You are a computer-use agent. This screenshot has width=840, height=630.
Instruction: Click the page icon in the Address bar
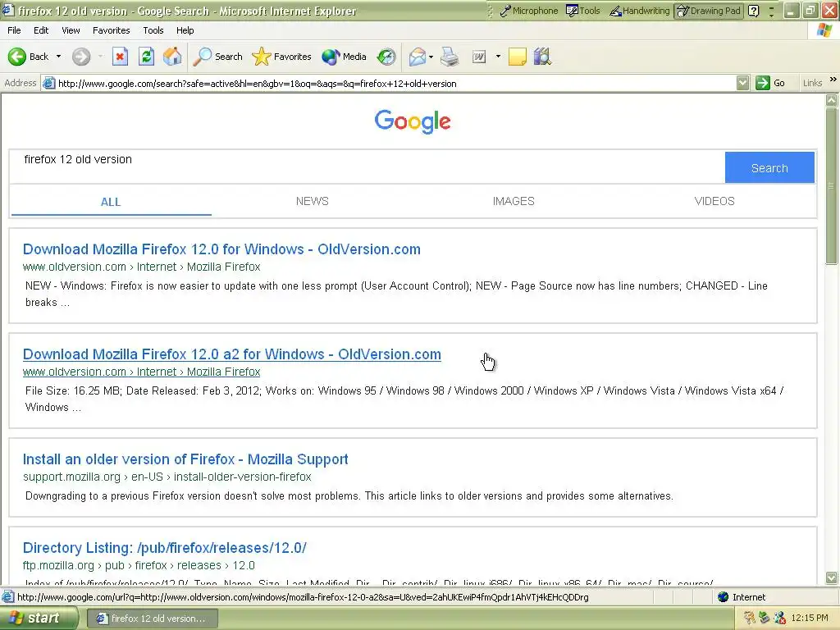(x=48, y=83)
